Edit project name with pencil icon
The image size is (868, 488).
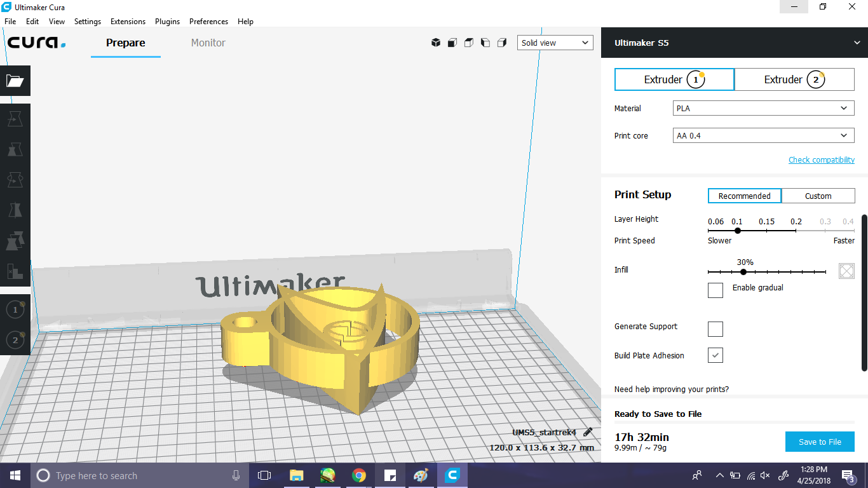(x=588, y=432)
